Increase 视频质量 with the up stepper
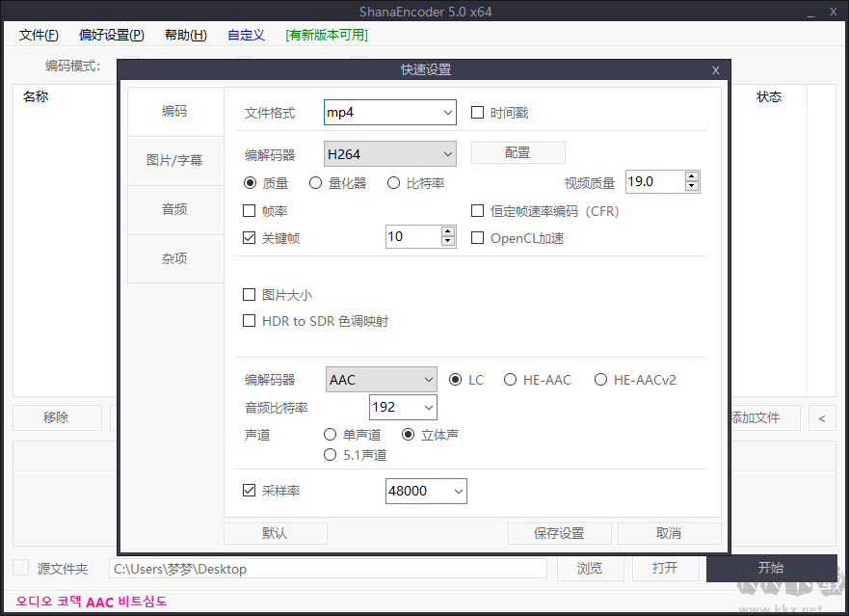Screen dimensions: 849x616 691,176
